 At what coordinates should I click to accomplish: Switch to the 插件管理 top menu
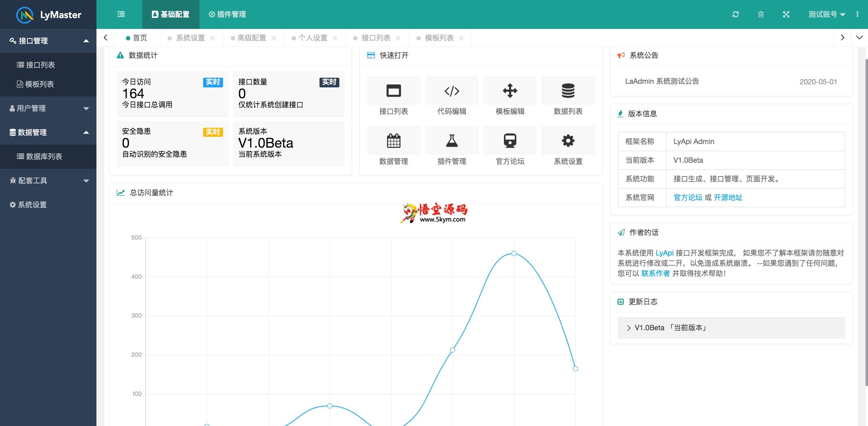click(x=228, y=14)
